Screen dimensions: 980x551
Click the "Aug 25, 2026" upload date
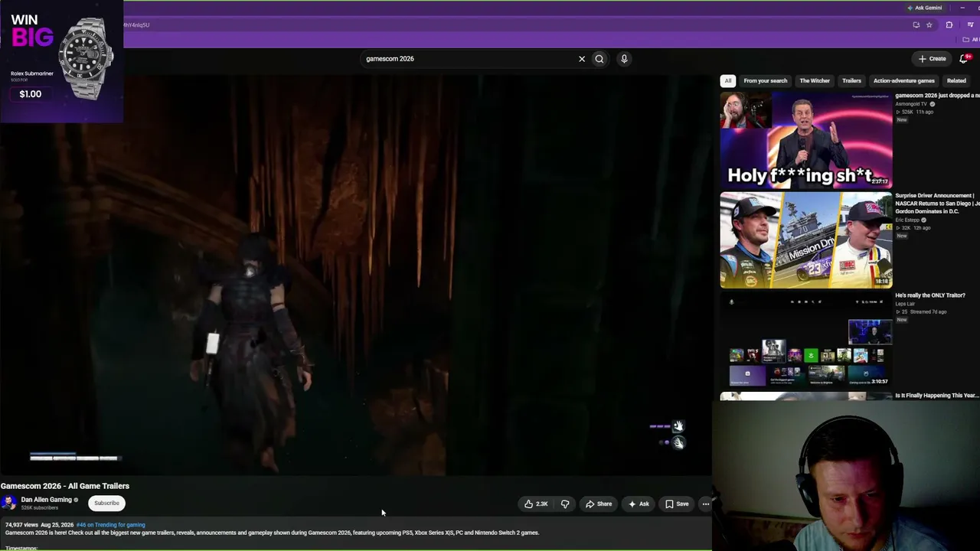click(57, 525)
